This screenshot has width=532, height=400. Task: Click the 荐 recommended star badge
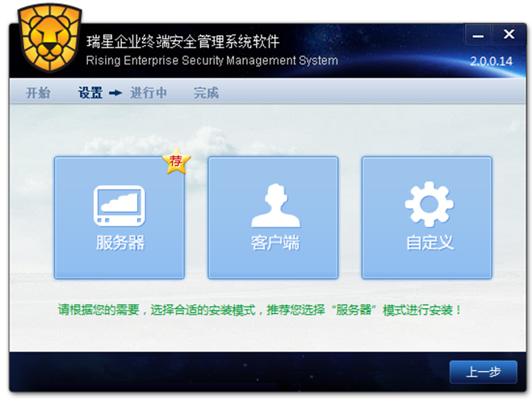(x=177, y=160)
